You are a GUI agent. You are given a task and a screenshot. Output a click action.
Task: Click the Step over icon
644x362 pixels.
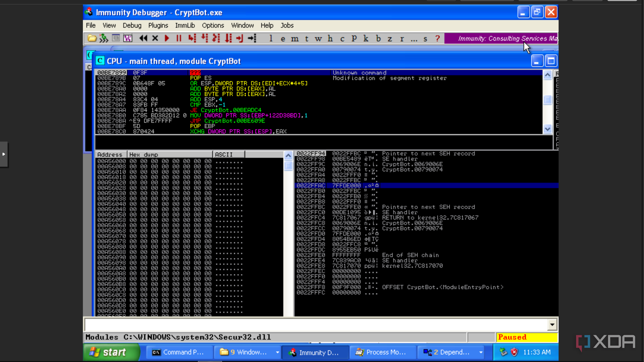[204, 38]
